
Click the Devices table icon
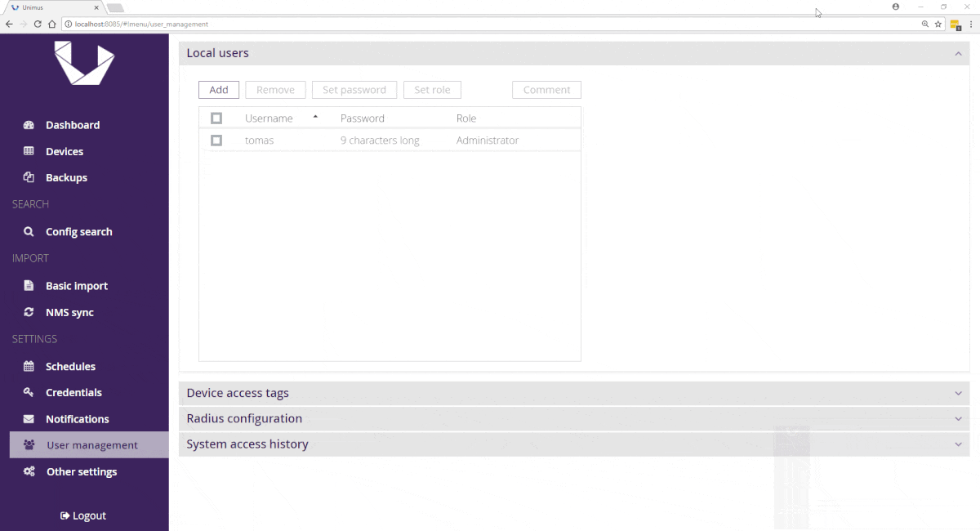pyautogui.click(x=29, y=151)
